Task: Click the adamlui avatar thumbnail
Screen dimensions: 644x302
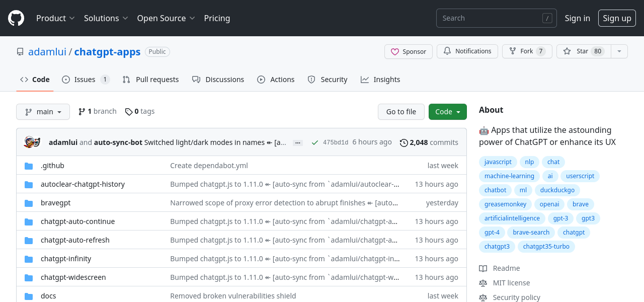Action: [x=32, y=142]
